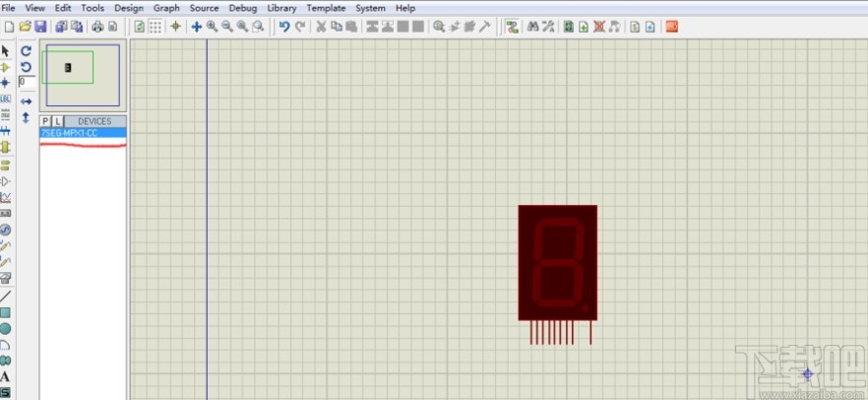Undo the last action
Image resolution: width=868 pixels, height=400 pixels.
(x=284, y=27)
